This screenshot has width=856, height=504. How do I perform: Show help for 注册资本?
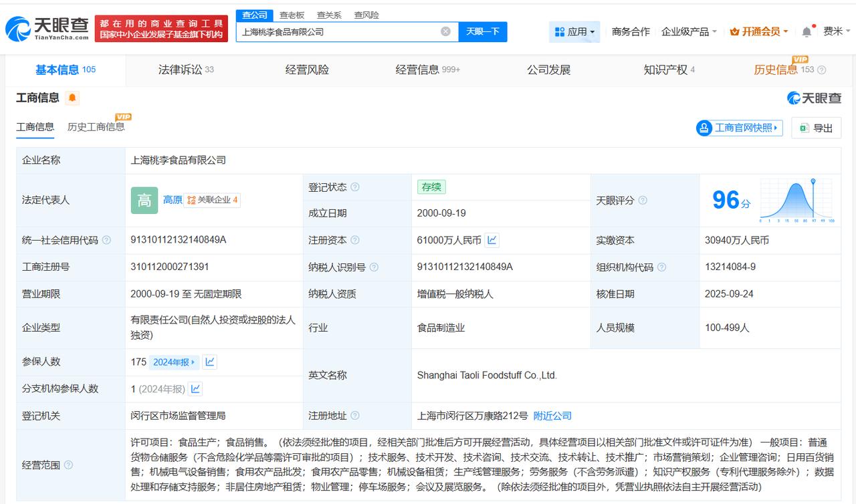click(355, 240)
